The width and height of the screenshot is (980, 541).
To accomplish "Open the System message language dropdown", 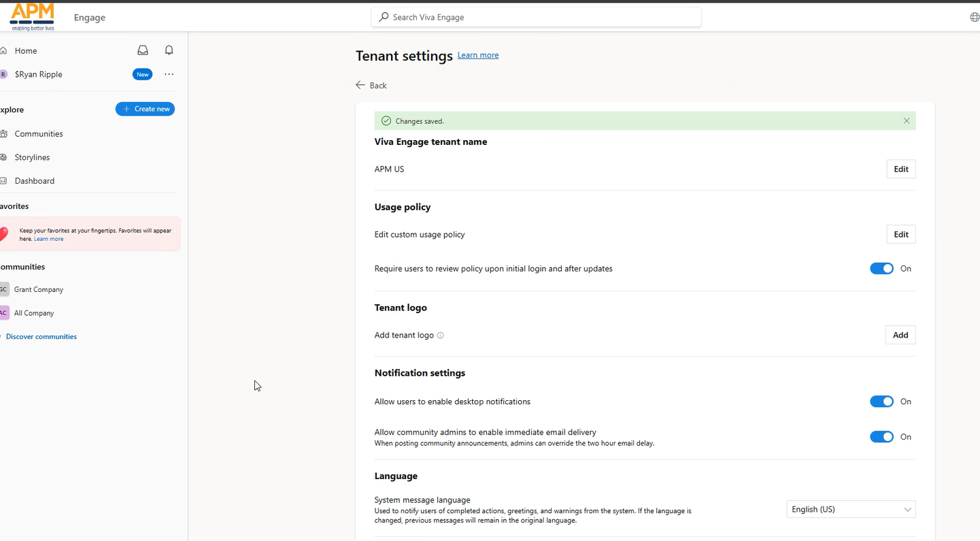I will tap(851, 509).
